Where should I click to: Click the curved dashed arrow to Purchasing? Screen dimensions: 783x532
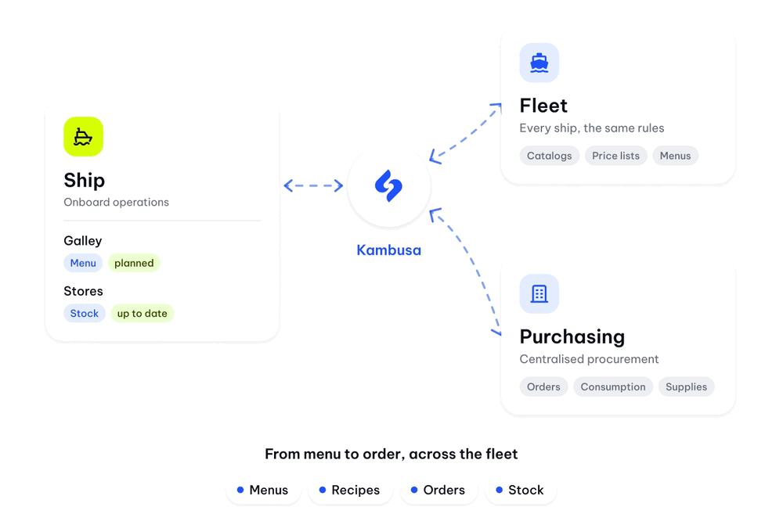pos(465,272)
